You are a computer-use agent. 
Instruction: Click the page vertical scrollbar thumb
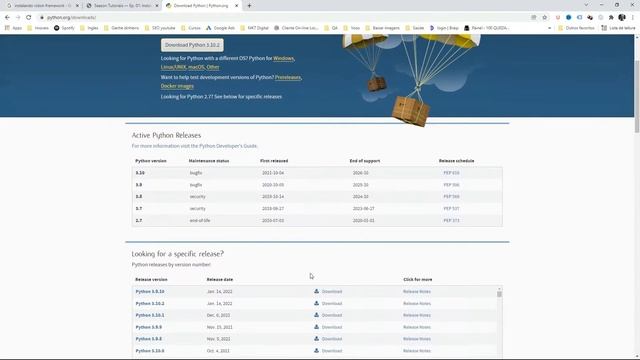point(637,96)
